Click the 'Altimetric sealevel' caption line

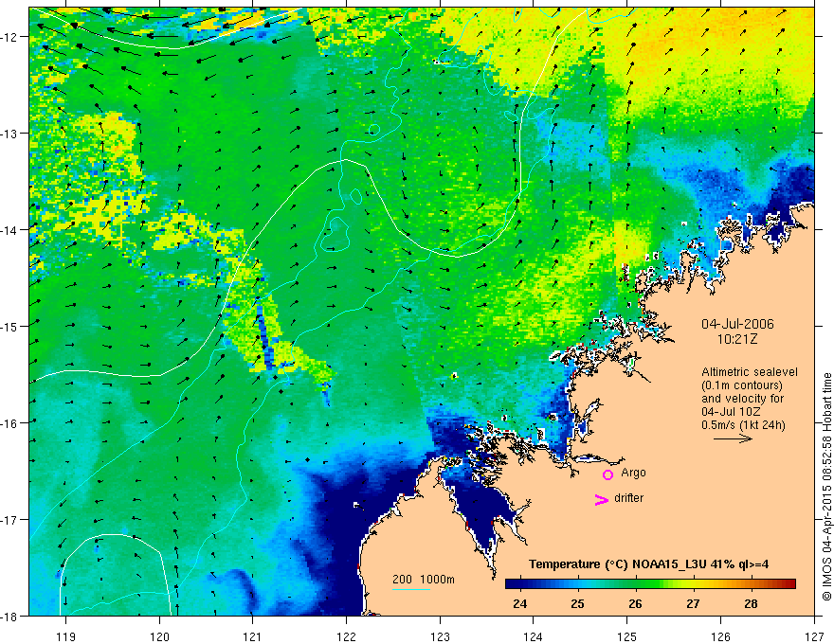pyautogui.click(x=750, y=372)
